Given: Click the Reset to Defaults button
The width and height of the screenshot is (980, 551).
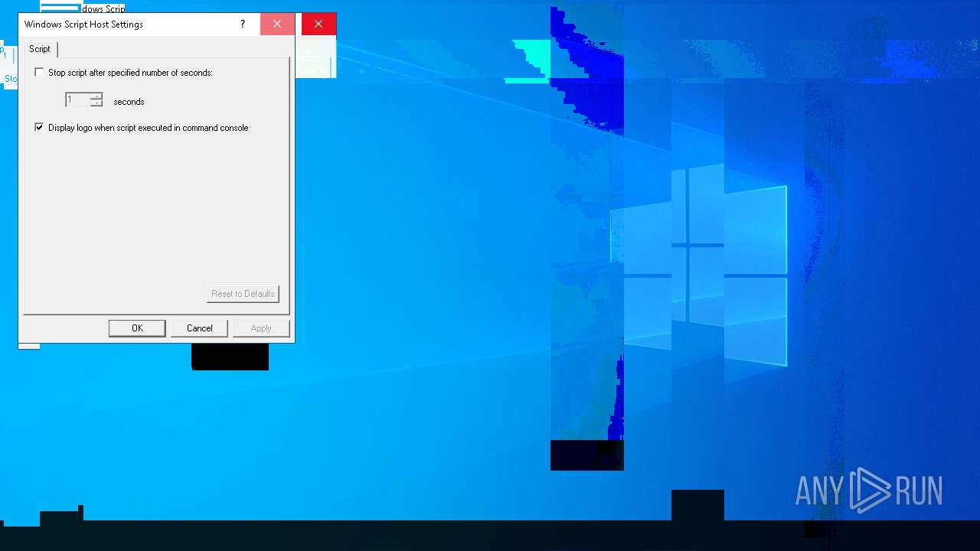Looking at the screenshot, I should [x=243, y=294].
